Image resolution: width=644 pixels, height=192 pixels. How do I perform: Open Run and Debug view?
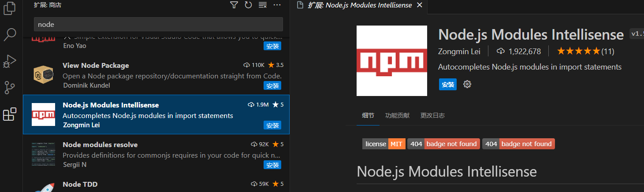10,61
